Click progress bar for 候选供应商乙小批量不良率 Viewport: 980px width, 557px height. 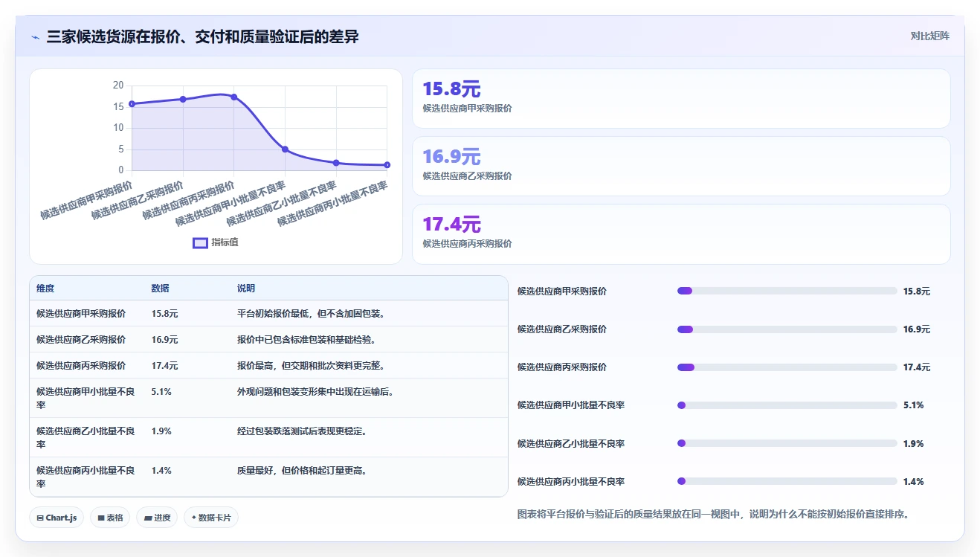(787, 443)
